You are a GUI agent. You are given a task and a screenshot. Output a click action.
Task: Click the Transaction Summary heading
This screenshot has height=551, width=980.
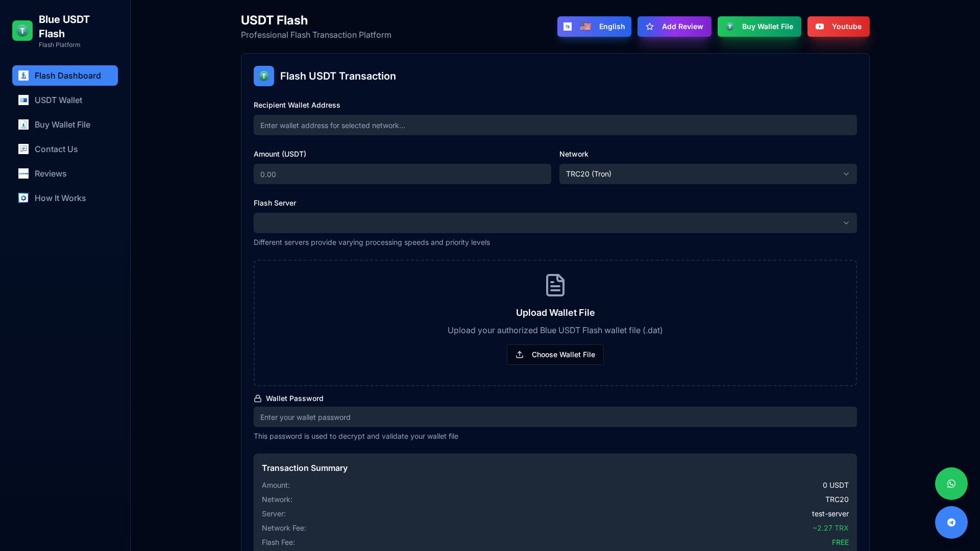pyautogui.click(x=305, y=468)
